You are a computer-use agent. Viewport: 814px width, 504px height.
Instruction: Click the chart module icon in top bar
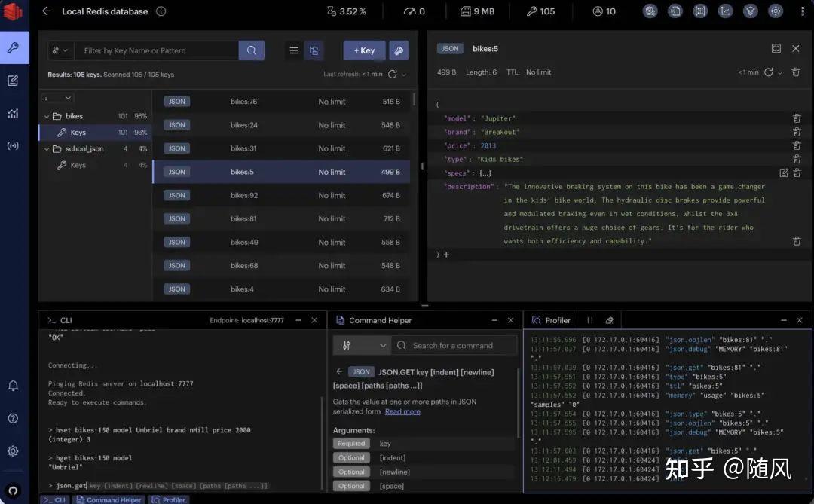pos(725,11)
